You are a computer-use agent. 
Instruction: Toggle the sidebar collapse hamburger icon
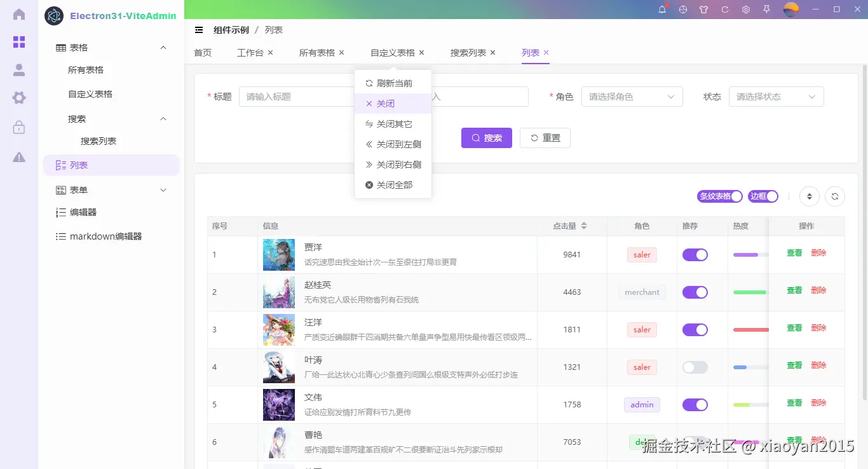point(199,30)
